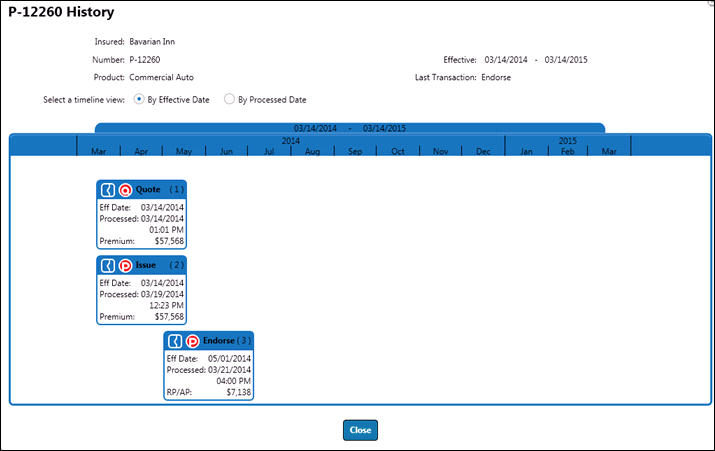Click the red Q icon on Quote card
The image size is (715, 451).
pyautogui.click(x=125, y=190)
